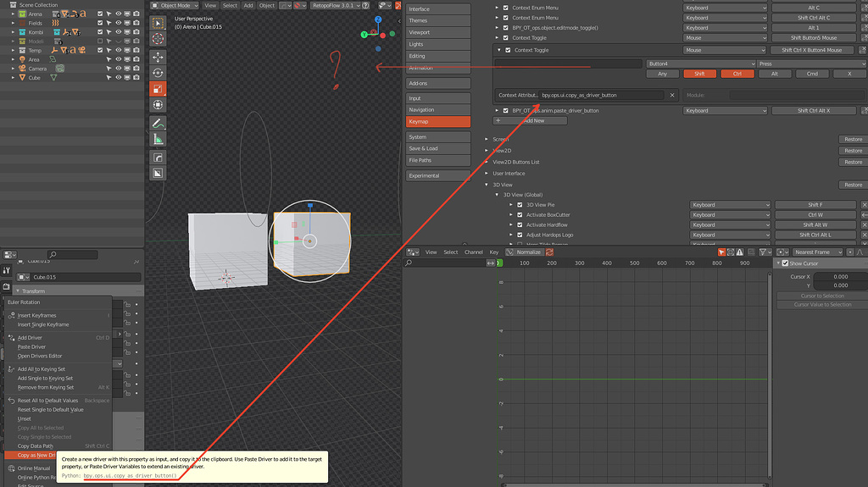Choose Insert Keyframes from context menu

point(36,315)
